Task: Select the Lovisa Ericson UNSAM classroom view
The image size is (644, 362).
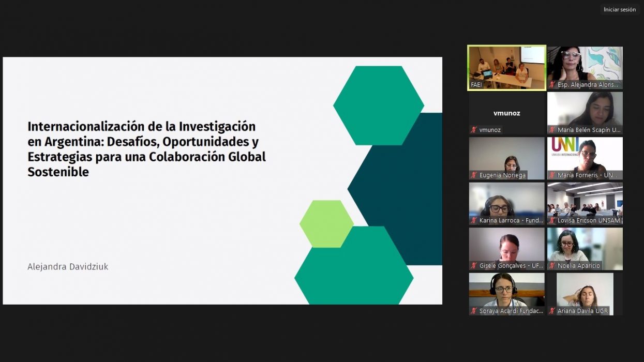Action: click(585, 203)
